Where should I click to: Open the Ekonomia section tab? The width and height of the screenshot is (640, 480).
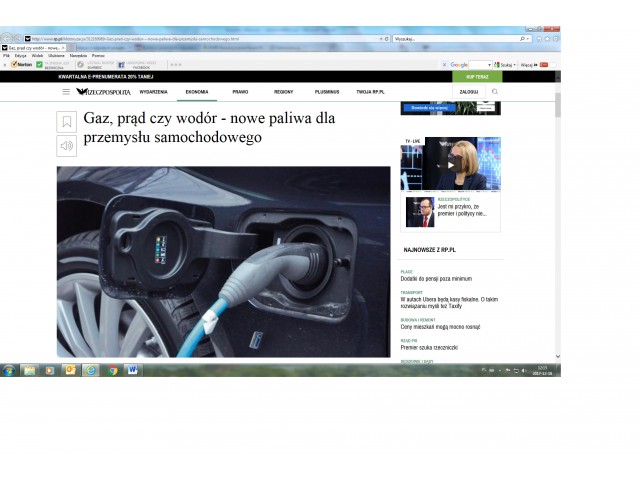197,91
